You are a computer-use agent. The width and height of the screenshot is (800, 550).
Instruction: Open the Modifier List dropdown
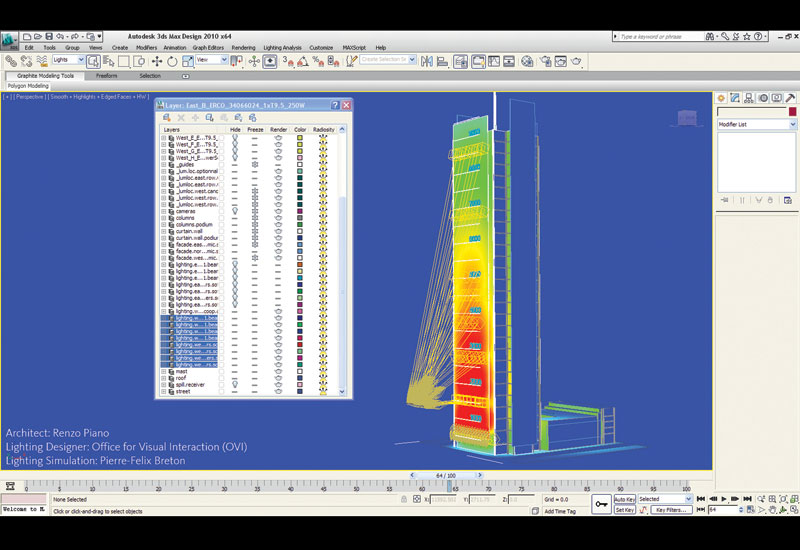point(757,124)
